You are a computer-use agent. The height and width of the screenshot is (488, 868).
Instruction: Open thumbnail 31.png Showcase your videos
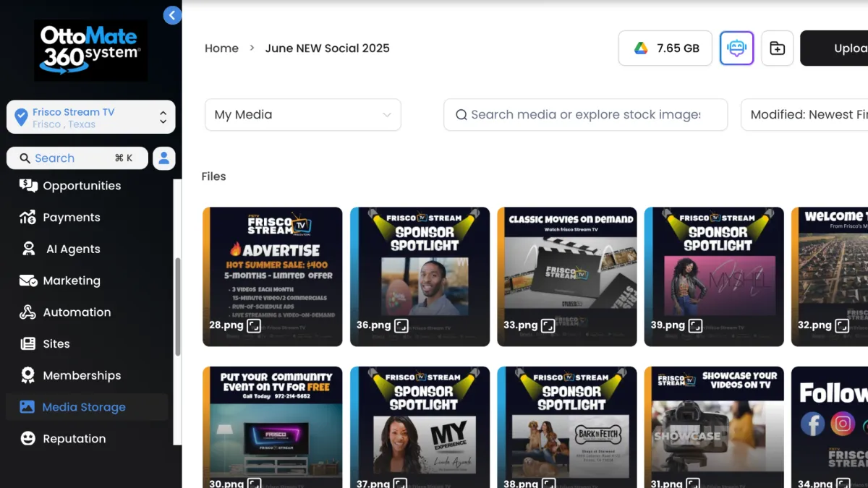click(x=715, y=427)
